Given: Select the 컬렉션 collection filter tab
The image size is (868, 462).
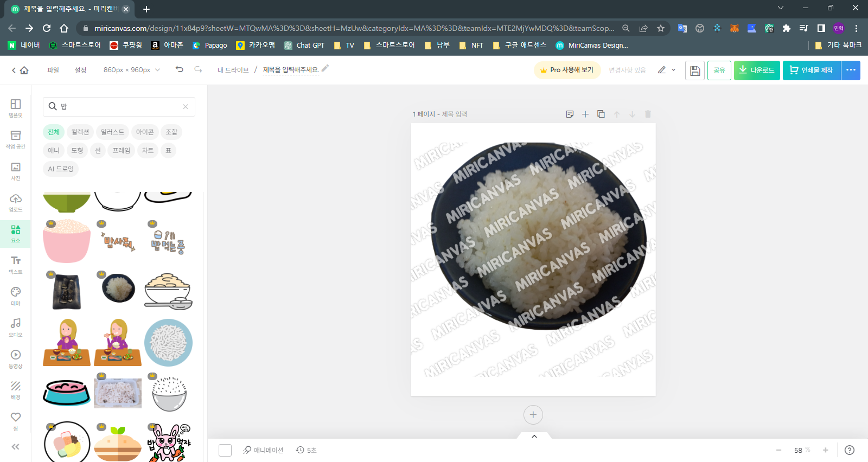Looking at the screenshot, I should click(x=80, y=132).
